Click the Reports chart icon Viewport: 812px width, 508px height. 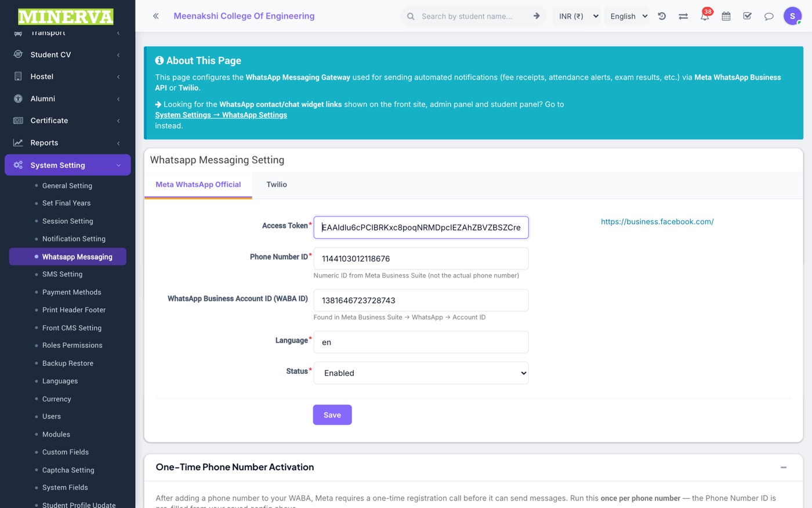tap(18, 143)
